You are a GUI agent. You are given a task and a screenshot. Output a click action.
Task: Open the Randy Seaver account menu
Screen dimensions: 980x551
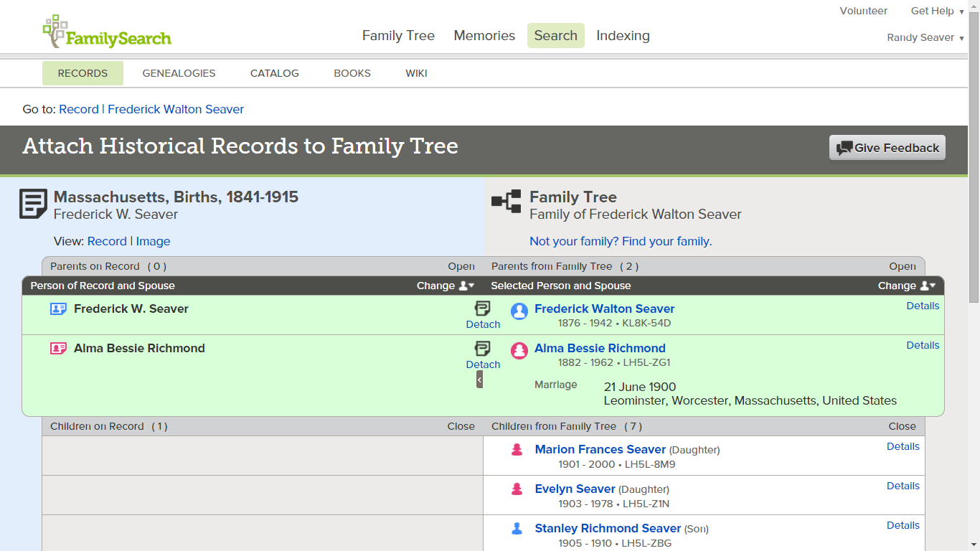point(925,37)
